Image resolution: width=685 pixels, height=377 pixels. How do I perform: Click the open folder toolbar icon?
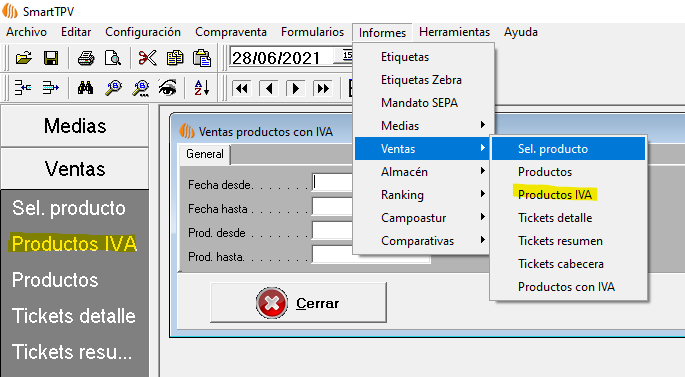pos(24,58)
